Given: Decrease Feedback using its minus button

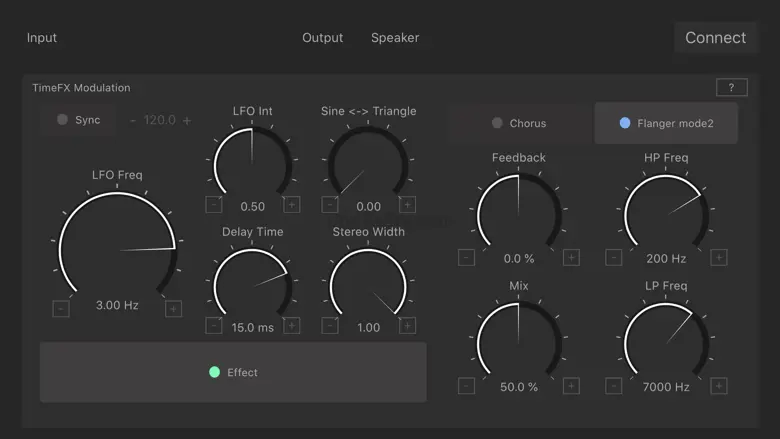Looking at the screenshot, I should (466, 257).
